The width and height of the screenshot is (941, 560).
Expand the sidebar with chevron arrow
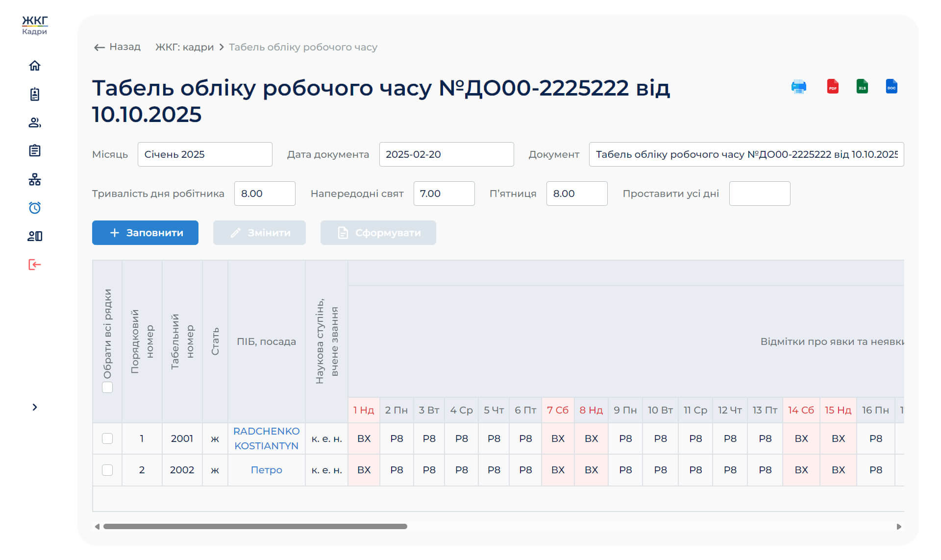click(34, 407)
